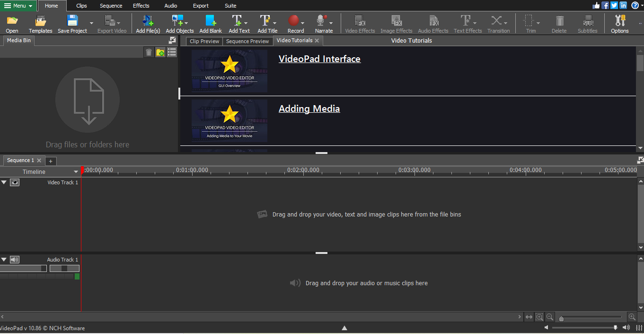
Task: Click the master volume slider in status bar
Action: point(585,327)
